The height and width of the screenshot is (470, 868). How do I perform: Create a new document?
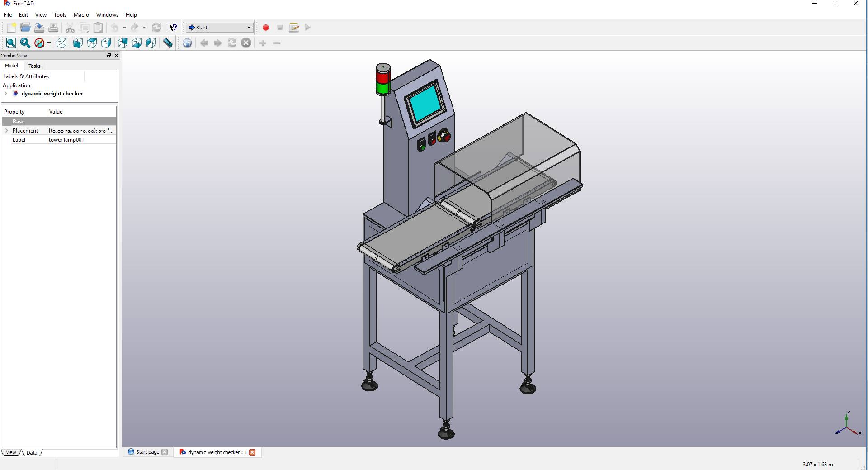point(11,28)
